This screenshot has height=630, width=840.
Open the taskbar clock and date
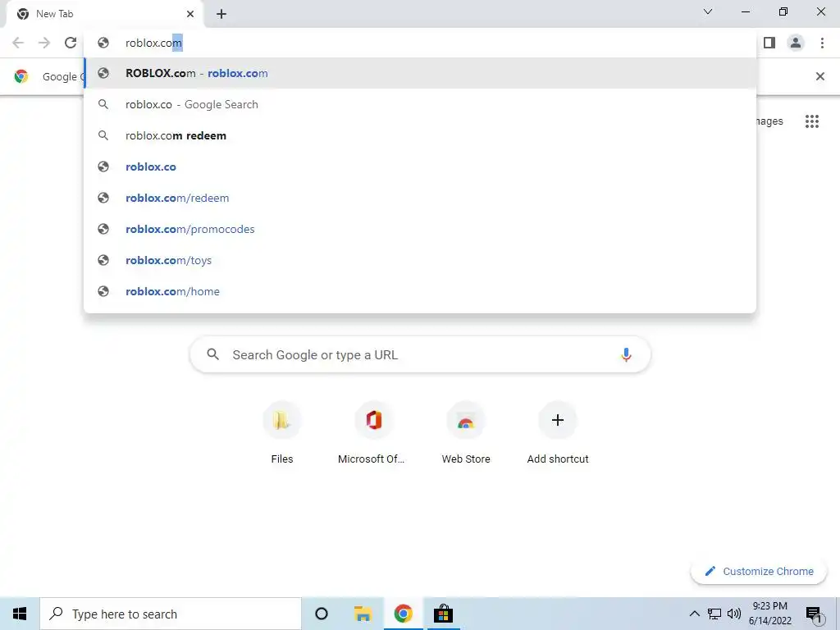[769, 614]
